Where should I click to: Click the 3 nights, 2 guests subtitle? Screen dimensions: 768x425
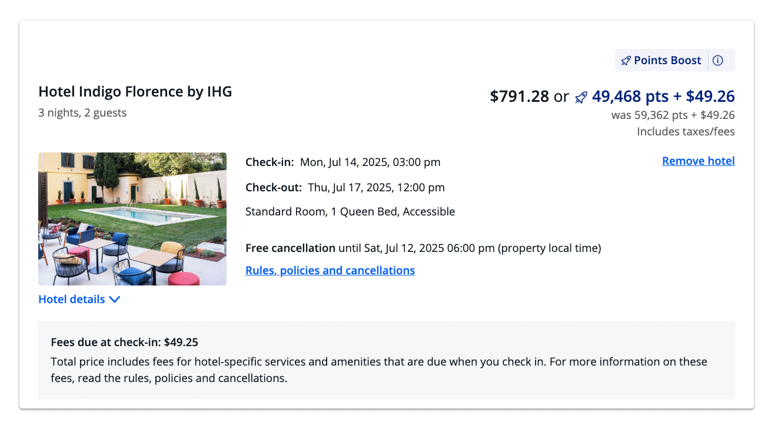[x=82, y=113]
